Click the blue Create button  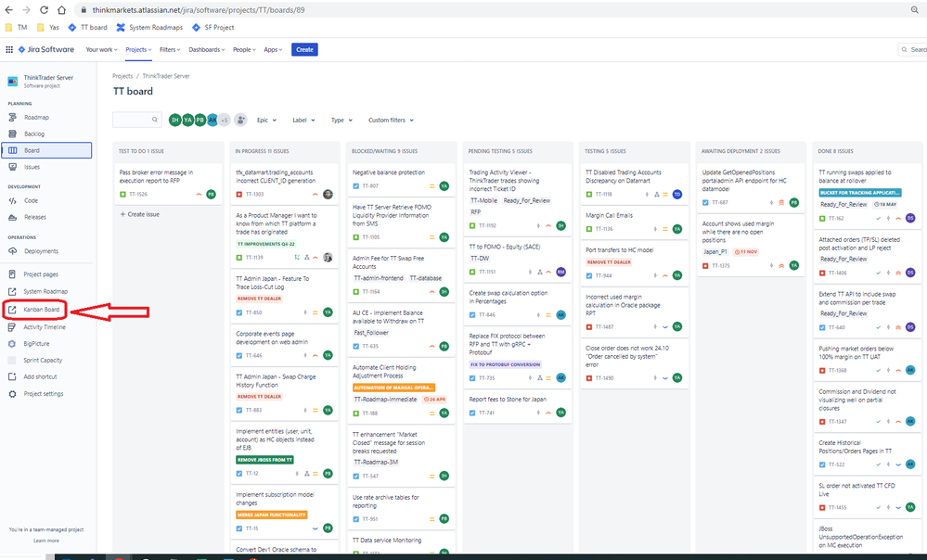coord(304,50)
